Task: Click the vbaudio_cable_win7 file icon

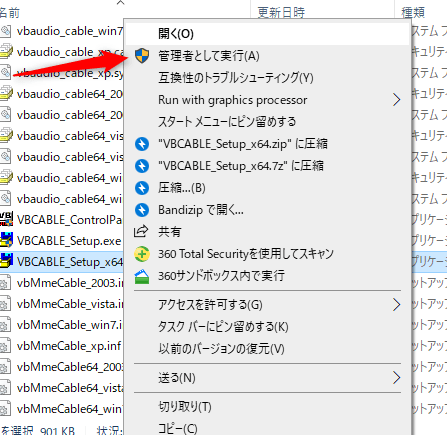Action: 5,31
